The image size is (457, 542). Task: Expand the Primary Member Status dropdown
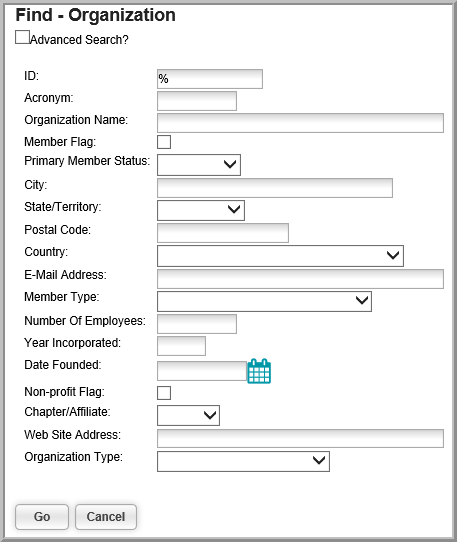click(199, 165)
